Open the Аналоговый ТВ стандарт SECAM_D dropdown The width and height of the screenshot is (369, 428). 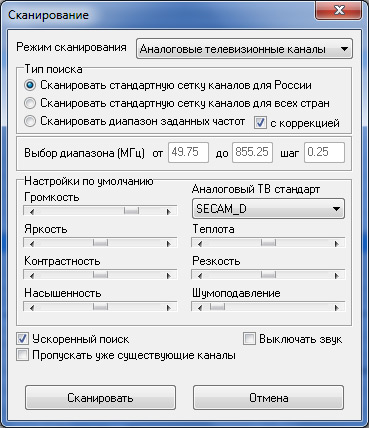click(x=268, y=209)
